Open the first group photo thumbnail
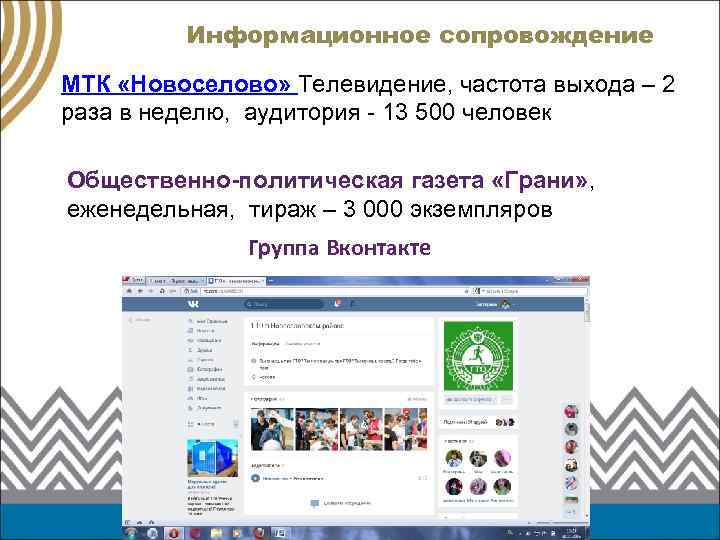 (272, 429)
